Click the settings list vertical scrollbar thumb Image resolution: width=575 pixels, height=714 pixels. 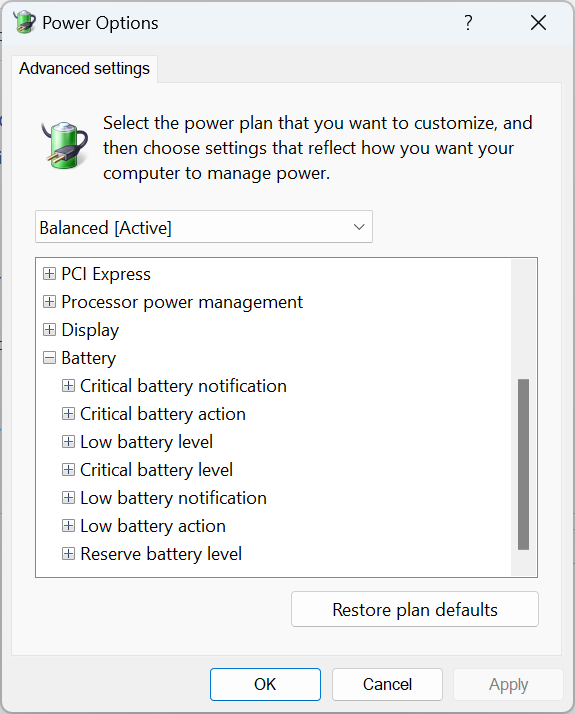[524, 464]
